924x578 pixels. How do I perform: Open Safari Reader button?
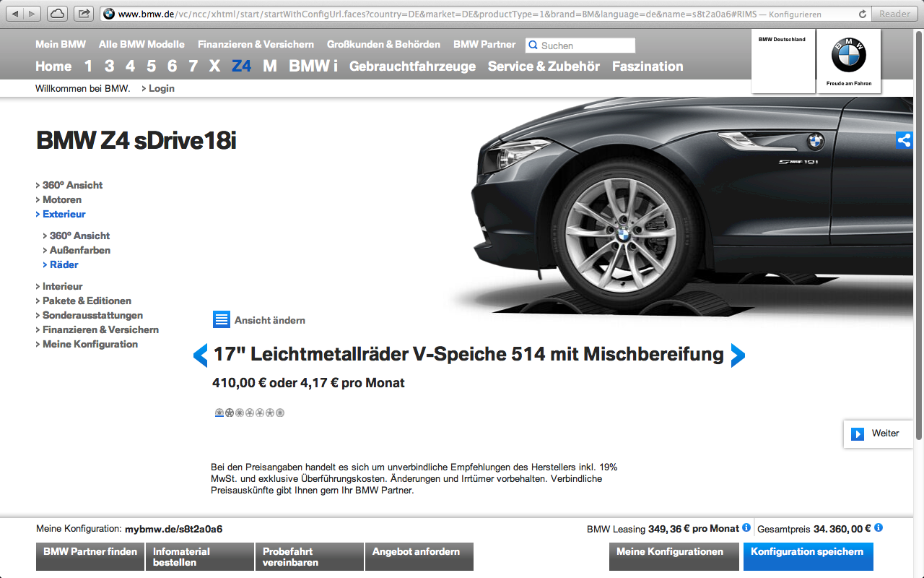click(895, 14)
